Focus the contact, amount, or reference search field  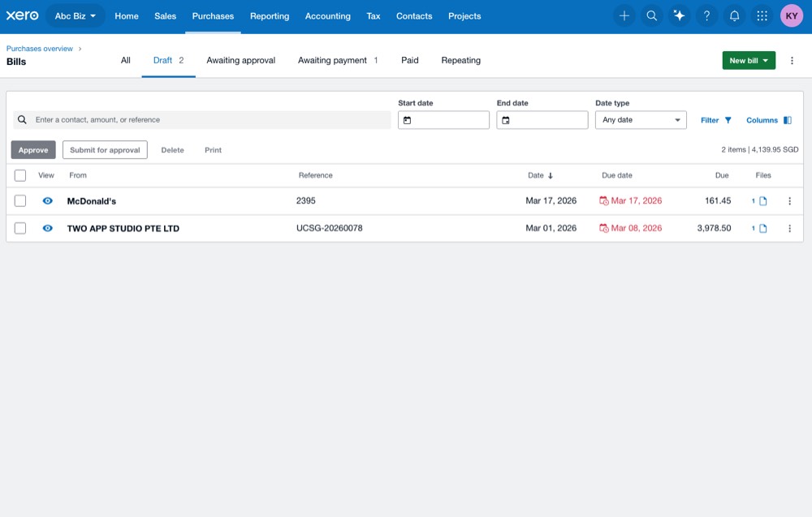click(202, 119)
